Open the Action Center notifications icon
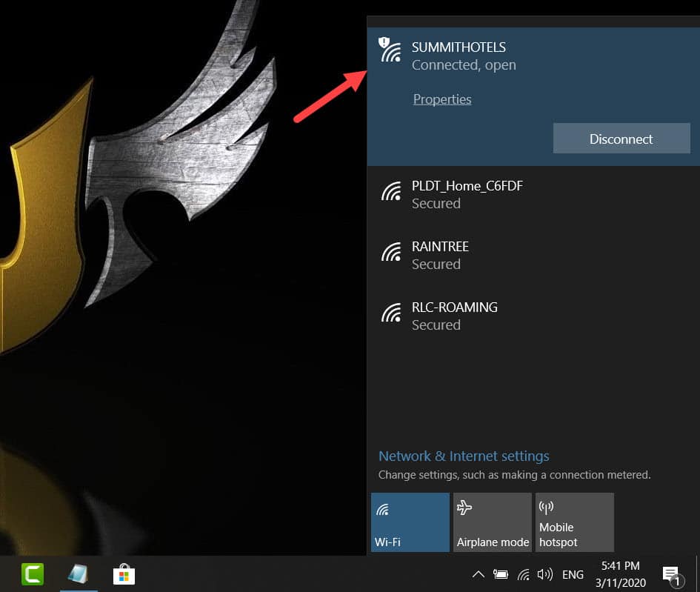This screenshot has width=700, height=592. [x=672, y=576]
